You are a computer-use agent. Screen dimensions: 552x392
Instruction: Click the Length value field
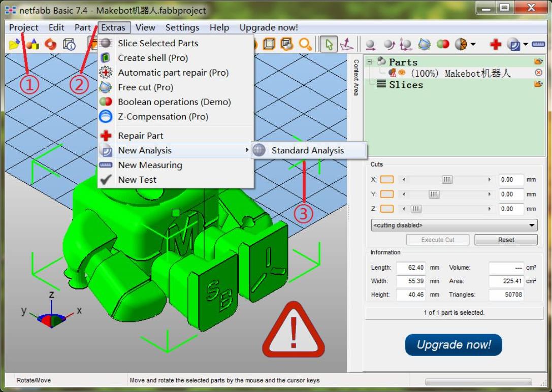(411, 268)
